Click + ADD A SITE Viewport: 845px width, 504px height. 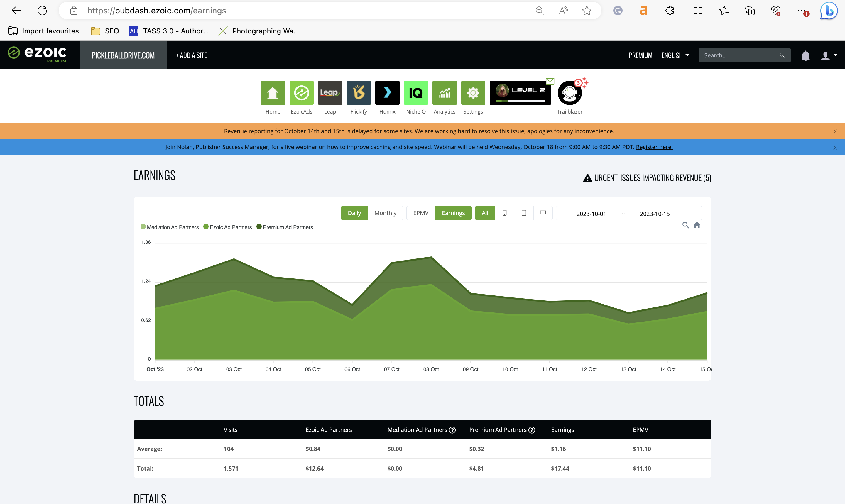pos(191,55)
